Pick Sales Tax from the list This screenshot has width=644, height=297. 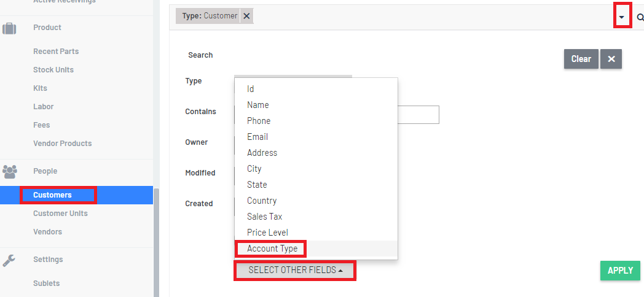(x=264, y=217)
